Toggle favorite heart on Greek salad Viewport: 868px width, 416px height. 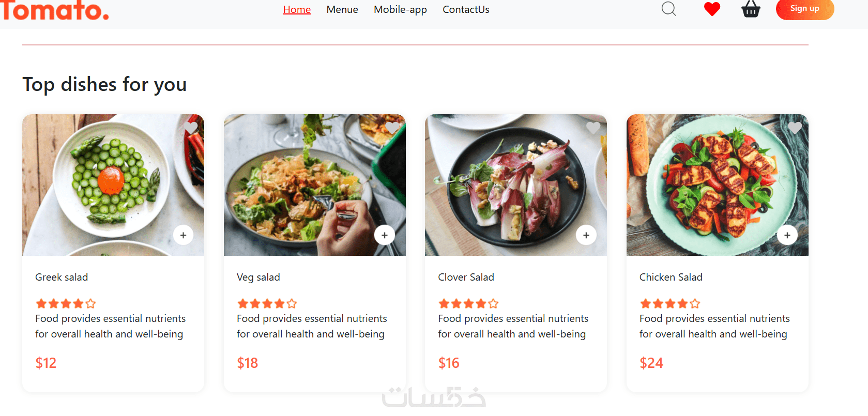click(191, 127)
